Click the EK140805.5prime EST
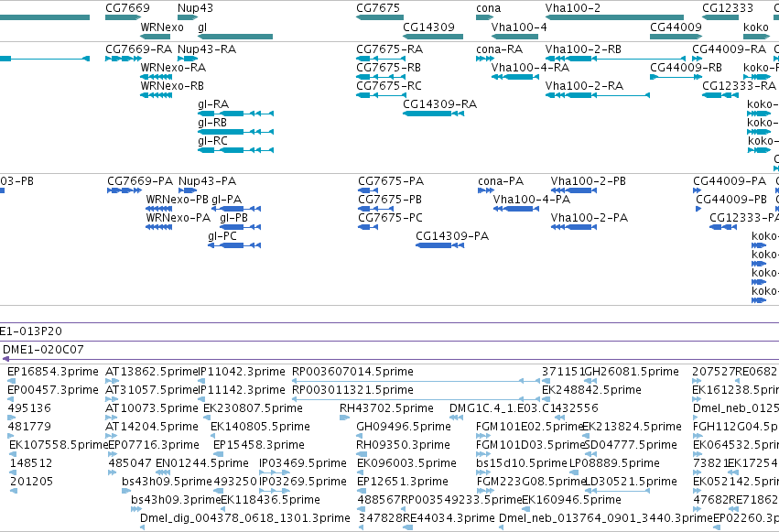Image resolution: width=779 pixels, height=532 pixels. click(214, 436)
